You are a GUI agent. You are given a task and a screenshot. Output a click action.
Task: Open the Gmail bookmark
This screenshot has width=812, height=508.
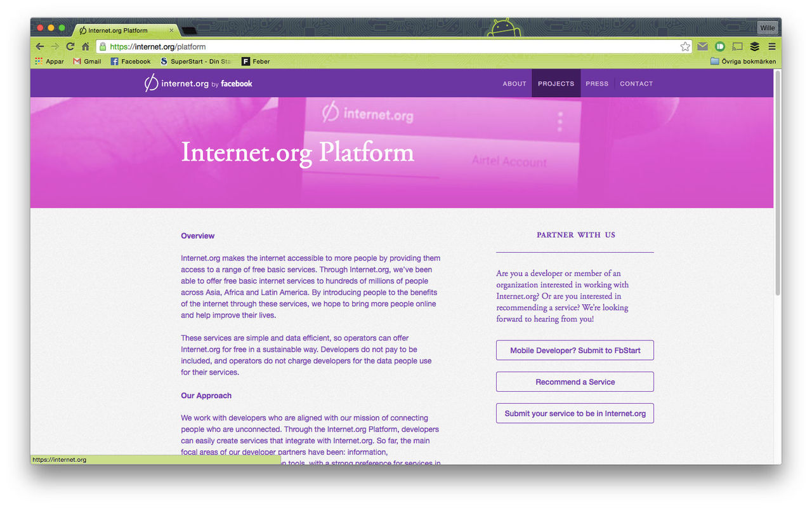click(x=88, y=62)
